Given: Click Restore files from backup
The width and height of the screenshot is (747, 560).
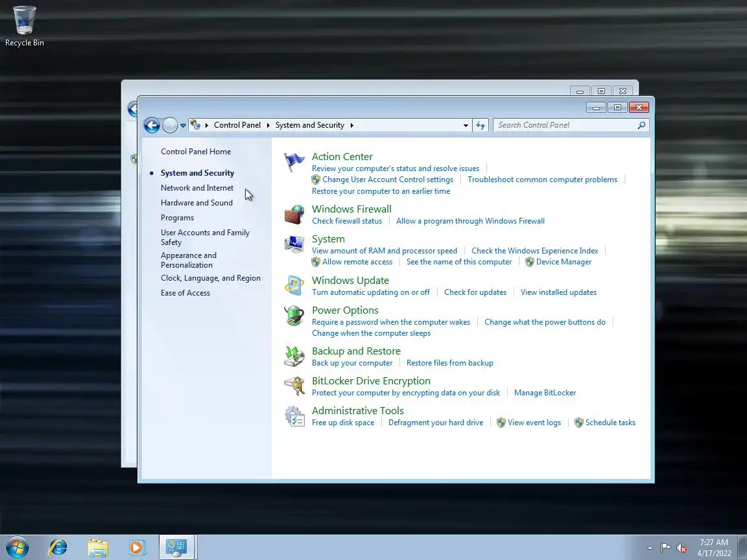Looking at the screenshot, I should 450,363.
